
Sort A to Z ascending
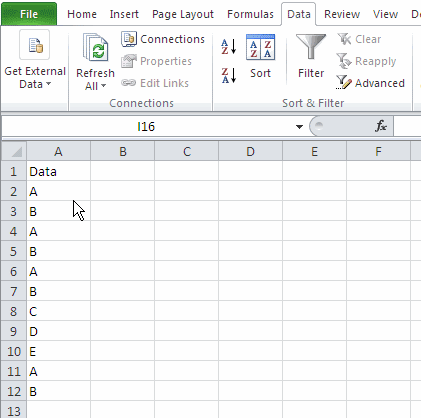pos(229,47)
